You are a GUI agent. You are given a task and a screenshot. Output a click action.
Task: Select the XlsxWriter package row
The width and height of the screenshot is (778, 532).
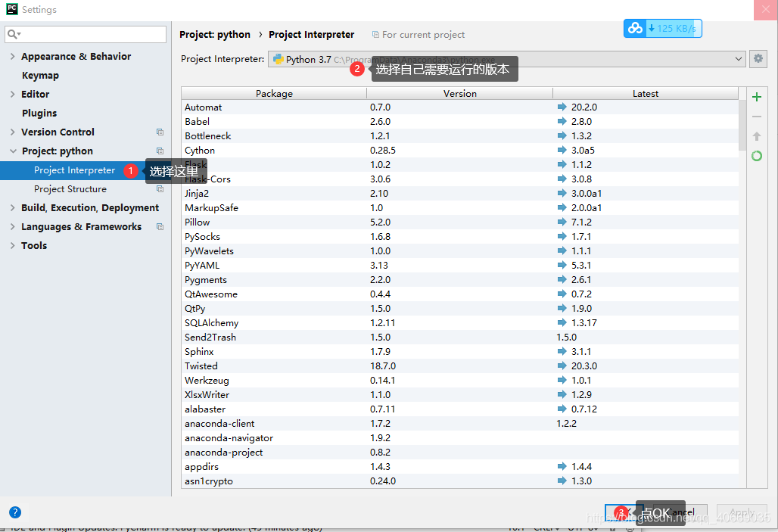click(460, 394)
